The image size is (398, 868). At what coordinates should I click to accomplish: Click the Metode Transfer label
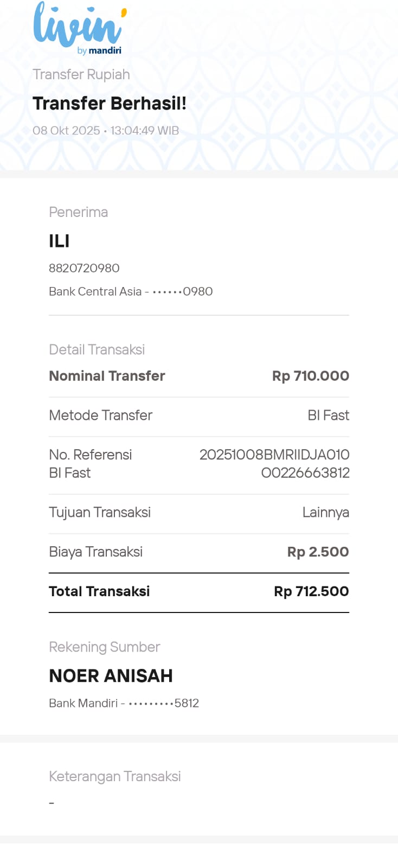100,415
